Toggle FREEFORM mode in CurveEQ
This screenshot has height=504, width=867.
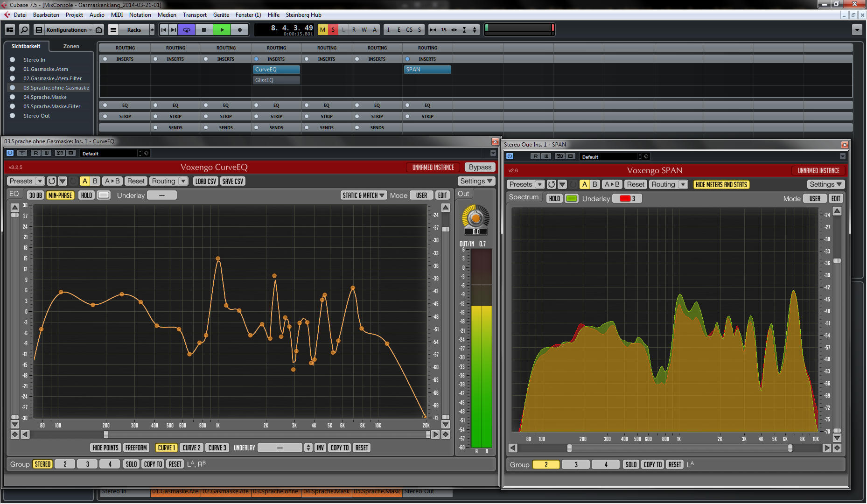point(136,448)
